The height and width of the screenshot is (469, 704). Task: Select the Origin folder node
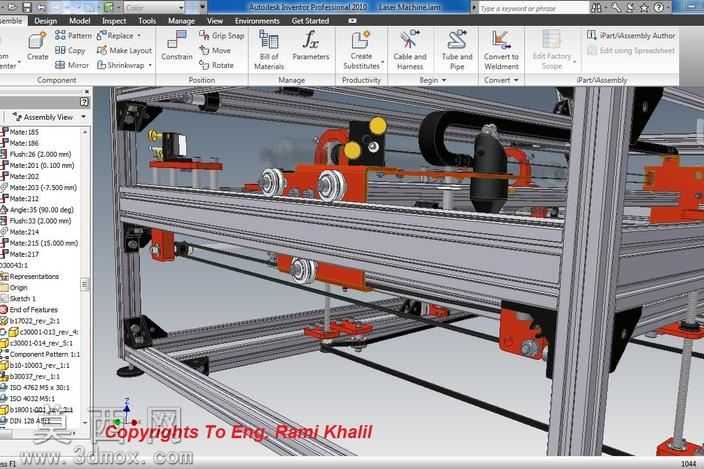point(14,288)
